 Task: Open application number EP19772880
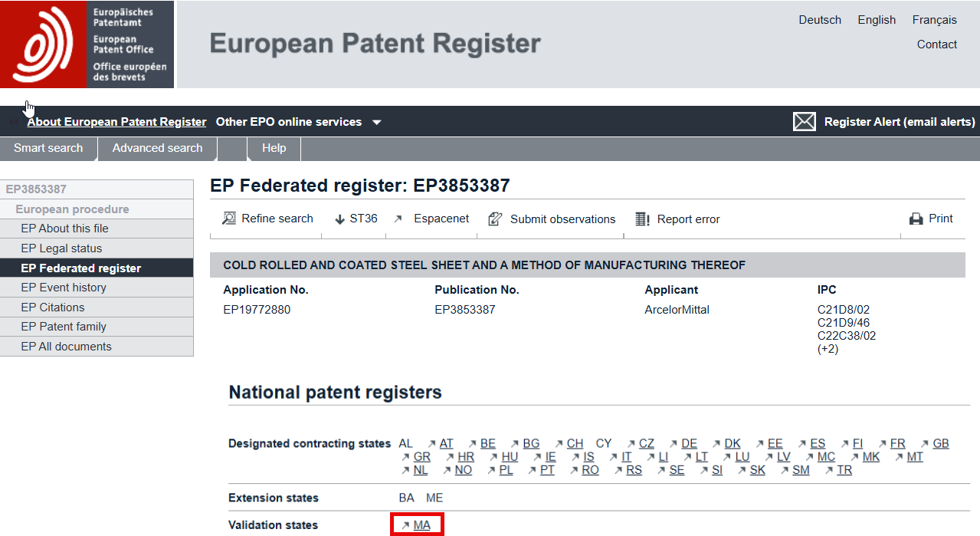click(257, 310)
